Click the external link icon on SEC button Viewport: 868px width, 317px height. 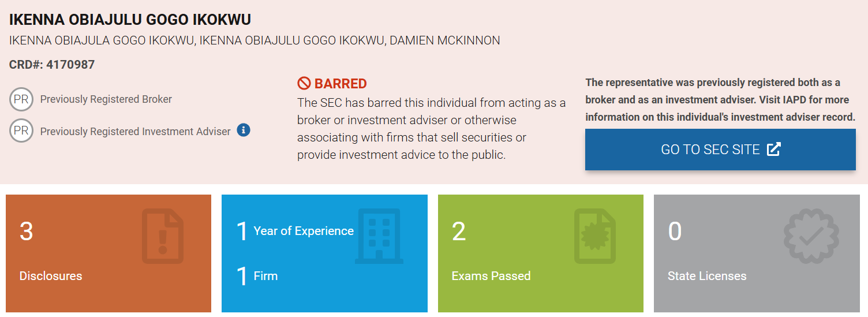(x=773, y=150)
